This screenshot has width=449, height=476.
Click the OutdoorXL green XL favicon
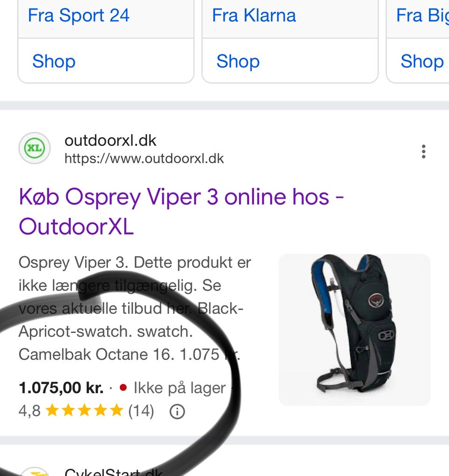[35, 148]
